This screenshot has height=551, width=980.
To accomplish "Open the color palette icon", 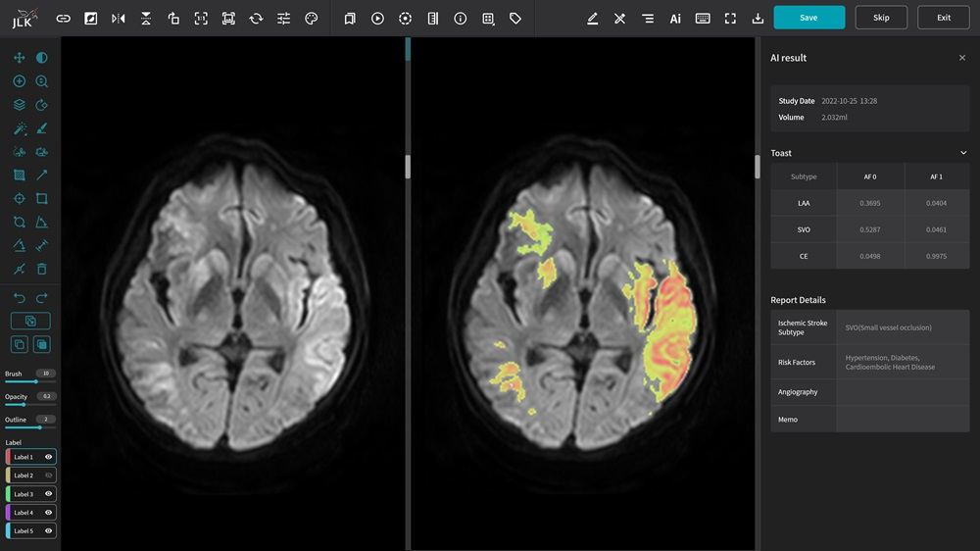I will pos(311,18).
